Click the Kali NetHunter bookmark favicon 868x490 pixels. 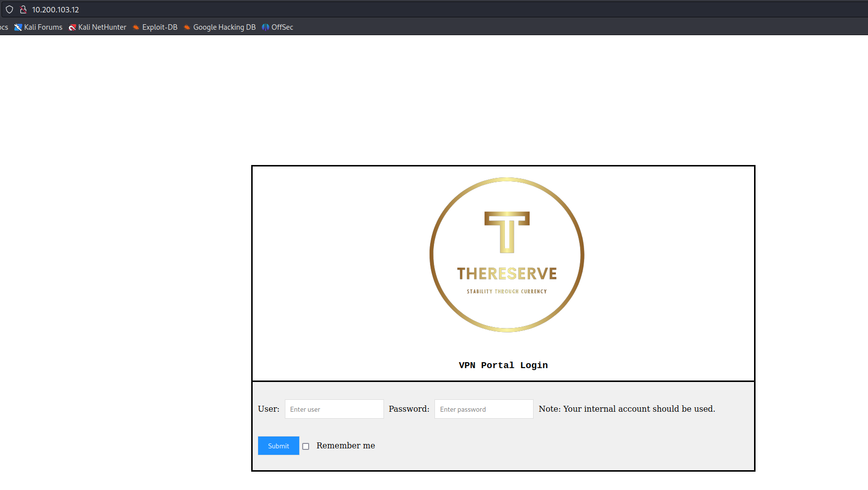[72, 27]
